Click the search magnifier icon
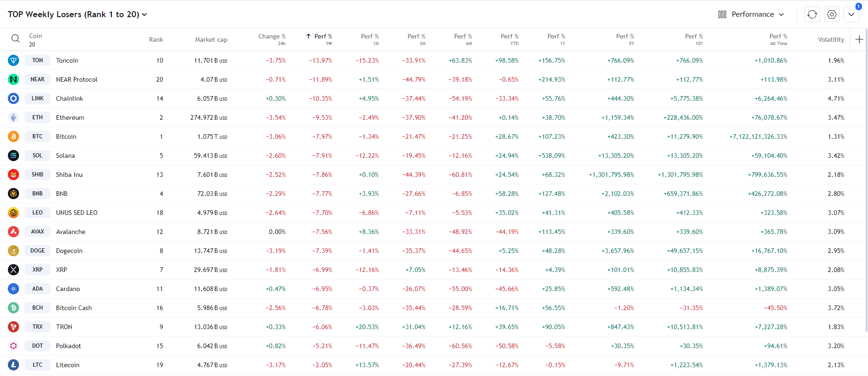The height and width of the screenshot is (376, 868). pos(15,39)
